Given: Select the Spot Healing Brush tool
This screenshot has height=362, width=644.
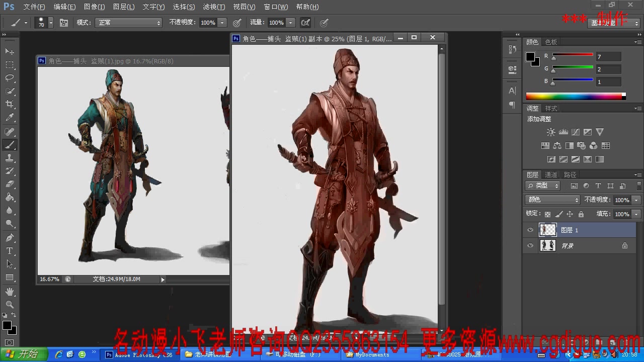Looking at the screenshot, I should point(10,132).
